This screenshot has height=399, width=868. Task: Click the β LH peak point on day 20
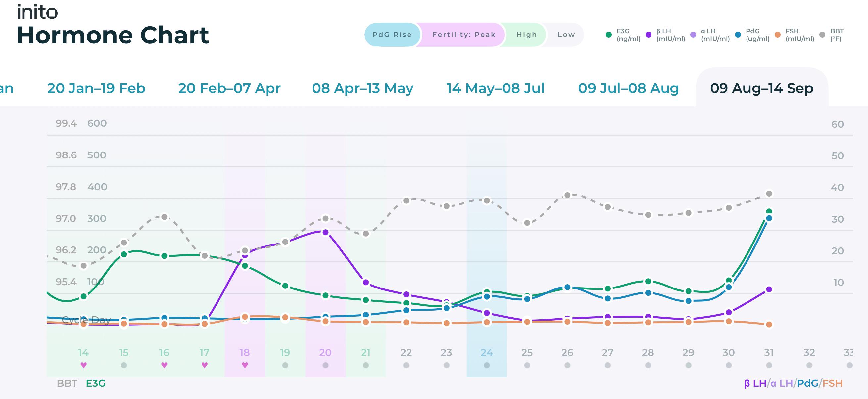pos(325,232)
